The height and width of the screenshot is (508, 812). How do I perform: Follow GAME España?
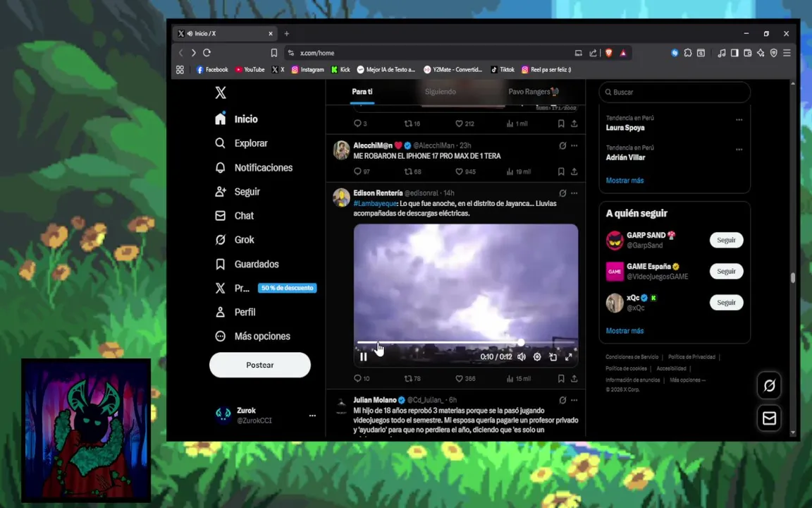tap(726, 271)
